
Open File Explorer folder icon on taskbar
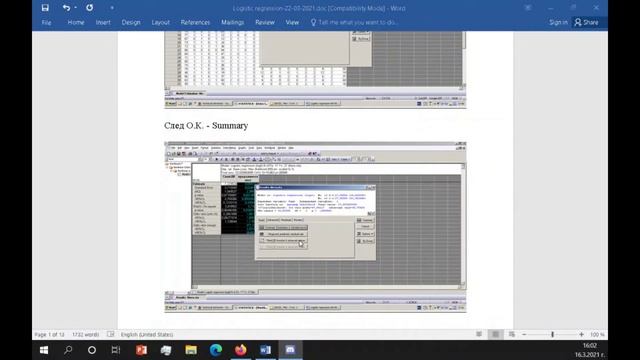tap(191, 350)
